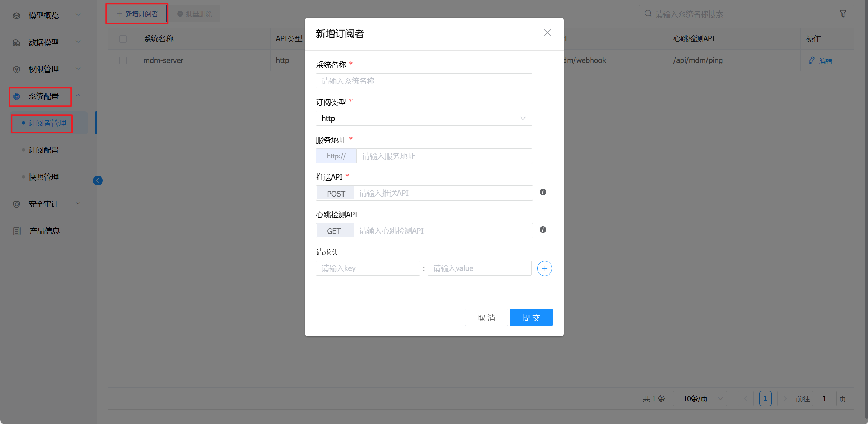Focus the 心跳检测API input field

(x=443, y=231)
